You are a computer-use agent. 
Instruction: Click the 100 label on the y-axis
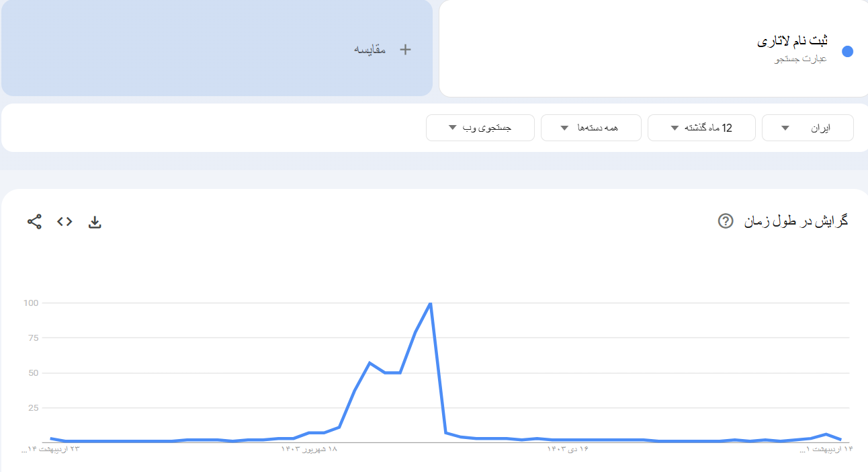pyautogui.click(x=32, y=303)
